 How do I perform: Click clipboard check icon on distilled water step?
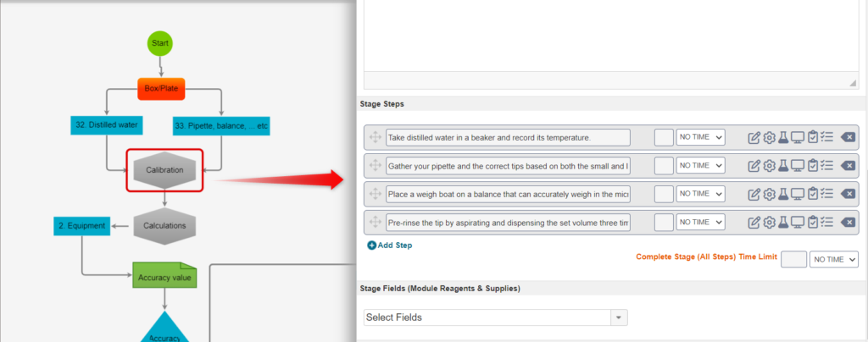point(812,138)
